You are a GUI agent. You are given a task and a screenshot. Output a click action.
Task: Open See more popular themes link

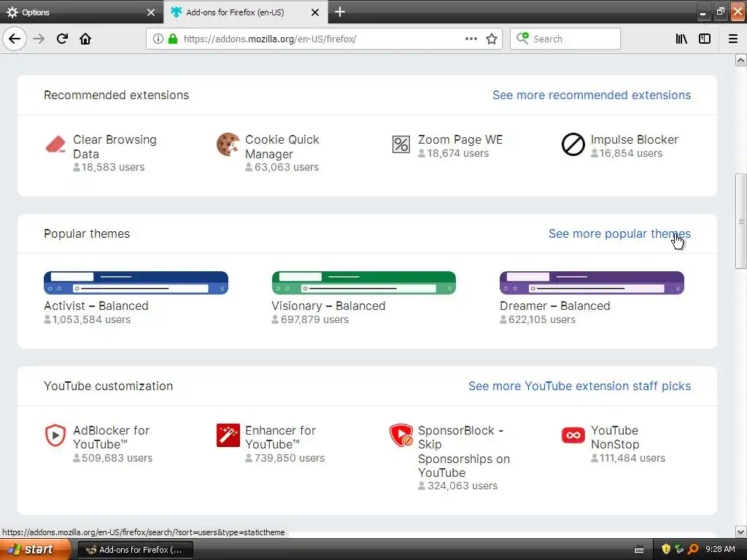tap(619, 233)
